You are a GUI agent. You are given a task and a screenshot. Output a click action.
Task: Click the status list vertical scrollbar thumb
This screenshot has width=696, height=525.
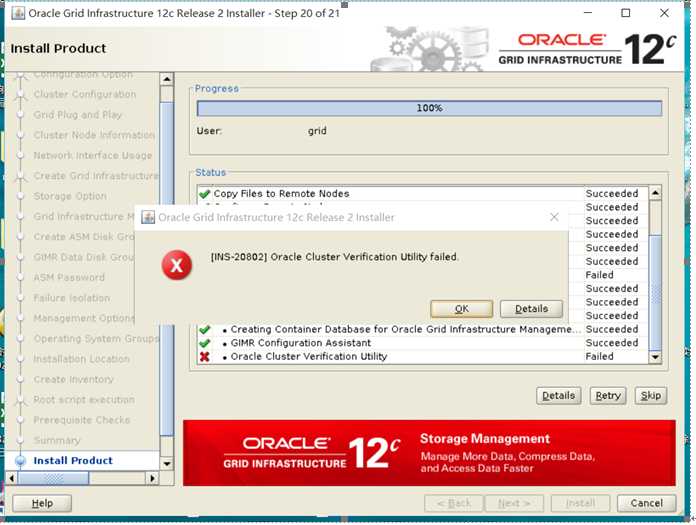[x=655, y=293]
